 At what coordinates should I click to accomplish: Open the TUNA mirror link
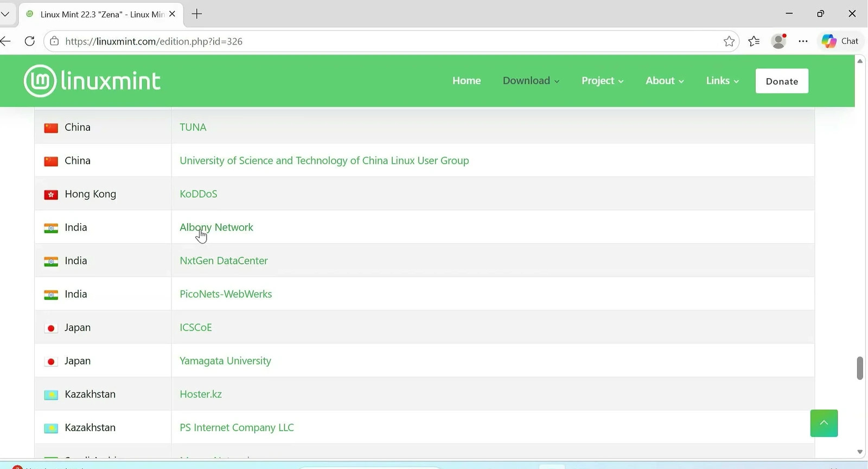coord(193,127)
